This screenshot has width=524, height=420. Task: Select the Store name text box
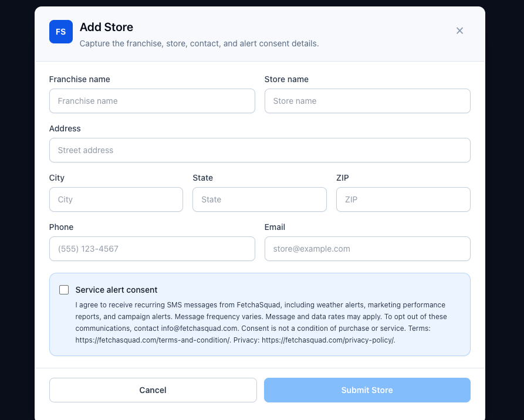[367, 101]
